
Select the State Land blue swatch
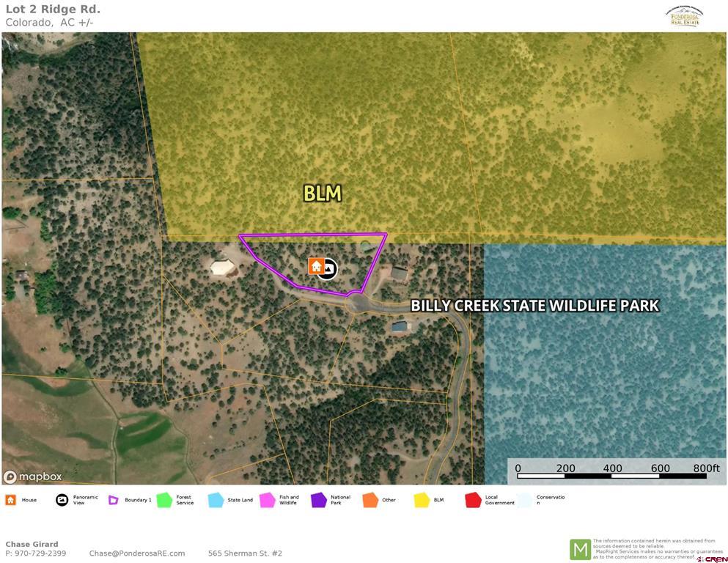(216, 500)
